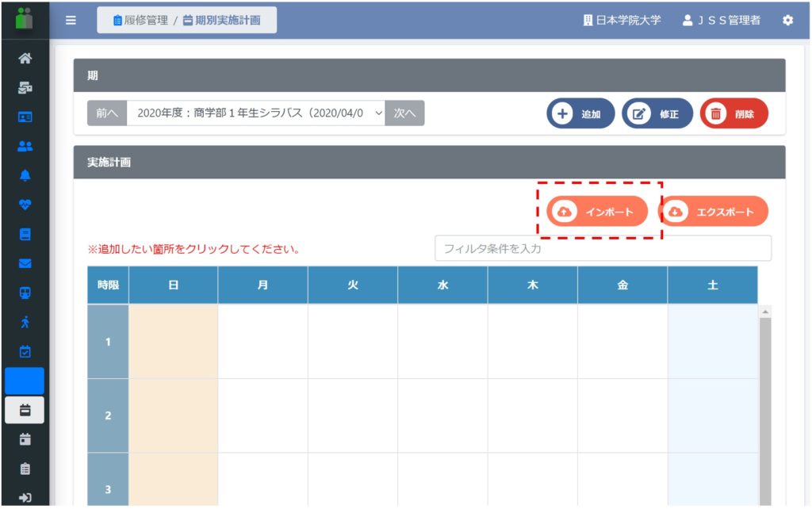The image size is (812, 509).
Task: Open the ID card icon in sidebar
Action: click(25, 117)
